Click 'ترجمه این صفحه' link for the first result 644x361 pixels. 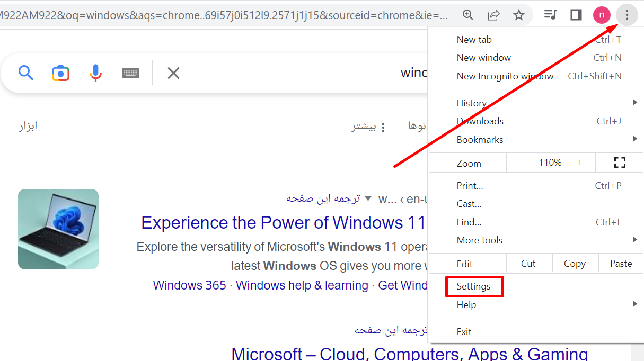pyautogui.click(x=323, y=198)
